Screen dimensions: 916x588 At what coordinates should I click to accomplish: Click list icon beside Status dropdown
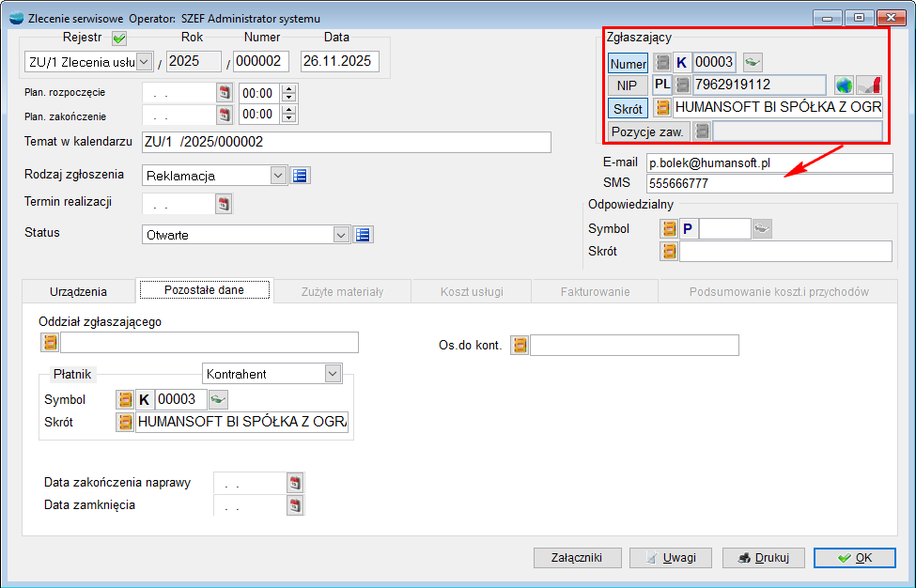click(x=364, y=235)
